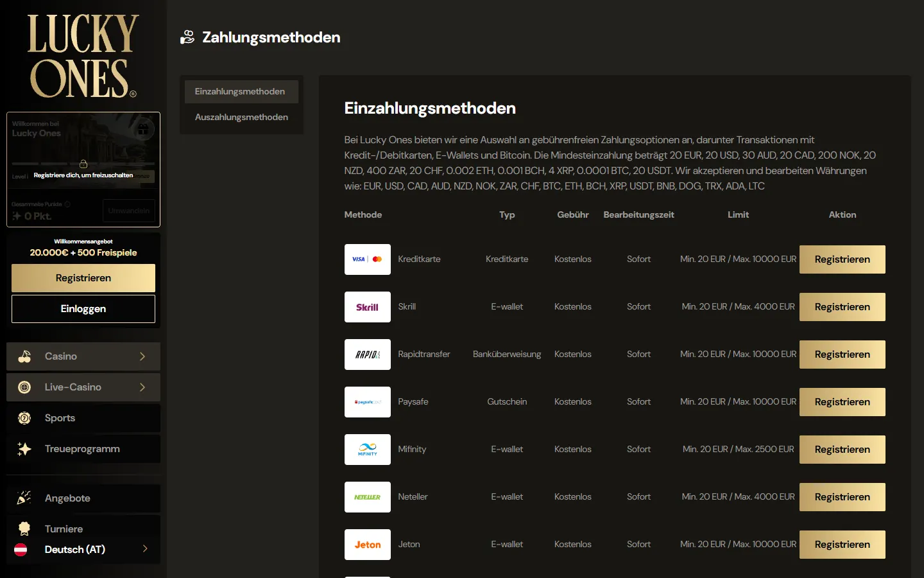Click the 'Mifinity' method name
This screenshot has height=578, width=924.
(x=412, y=450)
